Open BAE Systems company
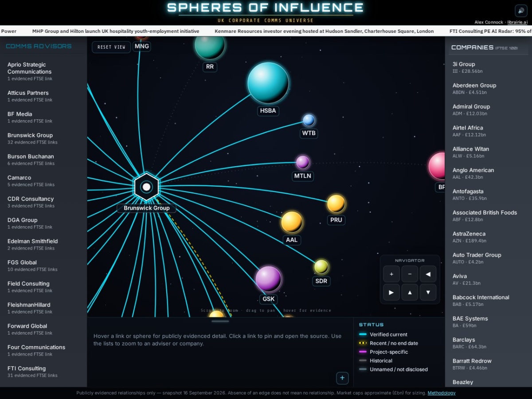 point(489,322)
